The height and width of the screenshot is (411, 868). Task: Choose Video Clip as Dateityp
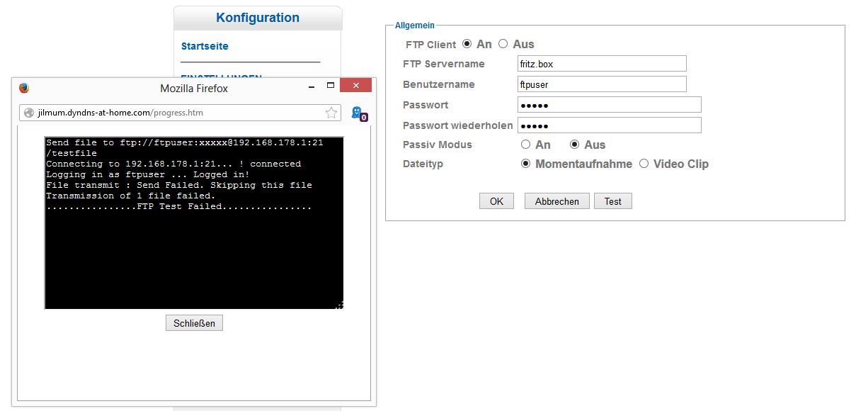pos(644,164)
